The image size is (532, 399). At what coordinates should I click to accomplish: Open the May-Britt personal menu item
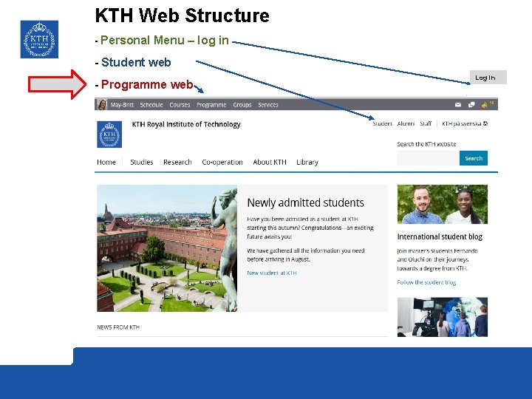click(122, 105)
